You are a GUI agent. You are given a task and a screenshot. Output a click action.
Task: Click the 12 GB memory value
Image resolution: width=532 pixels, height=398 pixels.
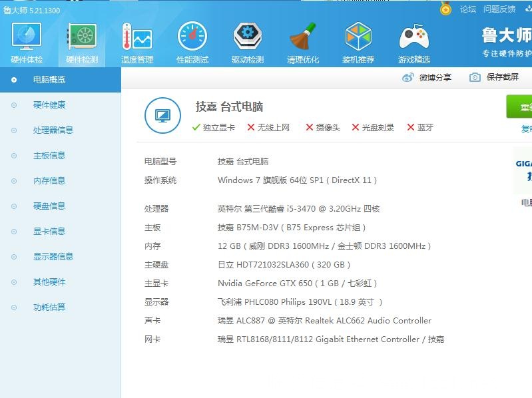point(324,246)
